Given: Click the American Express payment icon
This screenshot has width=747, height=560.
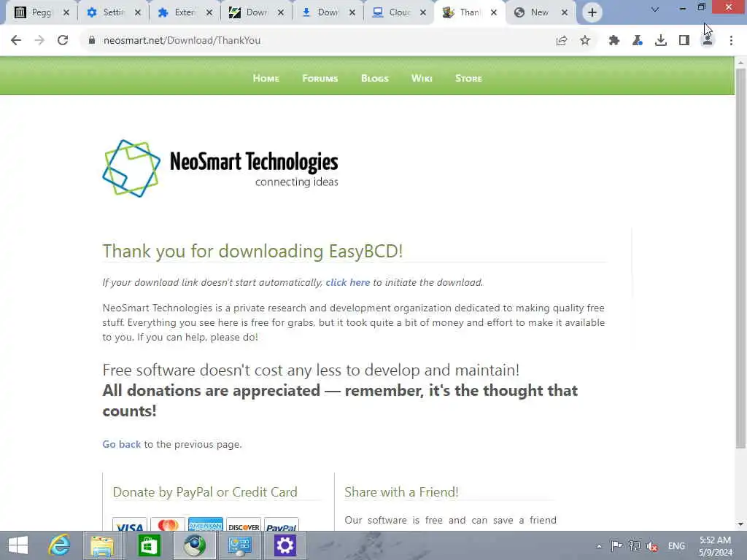Looking at the screenshot, I should pyautogui.click(x=205, y=525).
